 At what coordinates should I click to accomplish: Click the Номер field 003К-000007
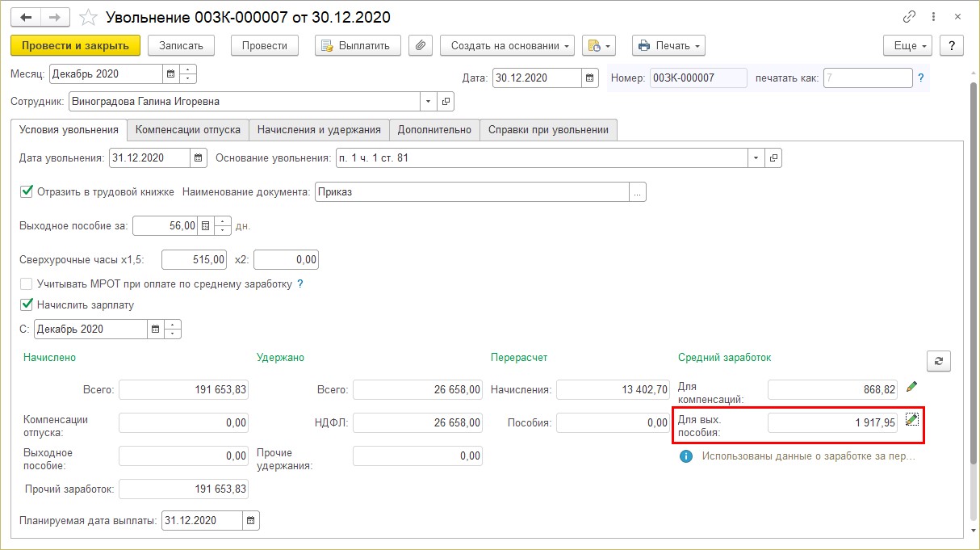point(698,78)
